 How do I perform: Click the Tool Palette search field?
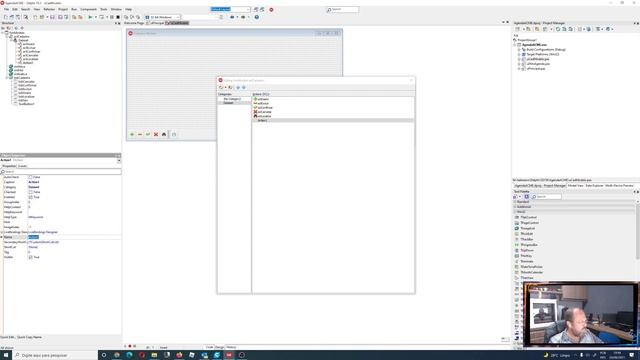pyautogui.click(x=546, y=197)
